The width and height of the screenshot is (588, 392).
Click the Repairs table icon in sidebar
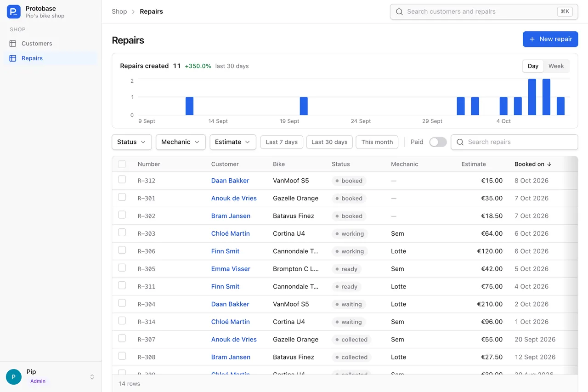coord(13,58)
